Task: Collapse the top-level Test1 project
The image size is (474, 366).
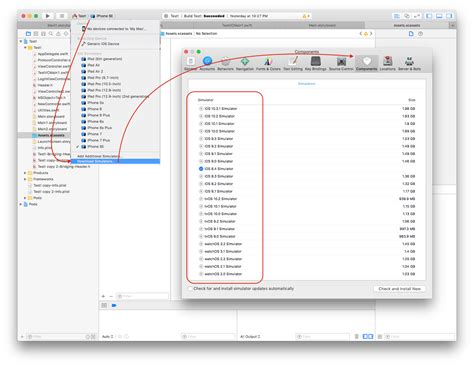Action: (x=21, y=41)
